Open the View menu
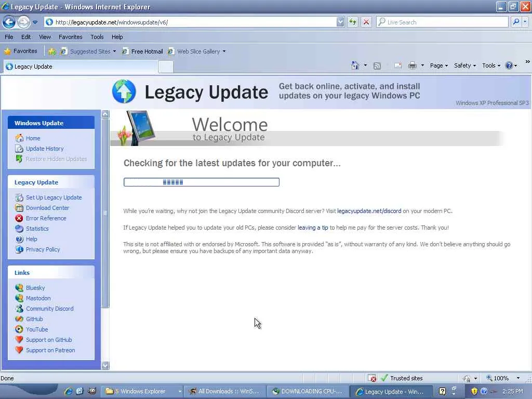 (x=45, y=37)
